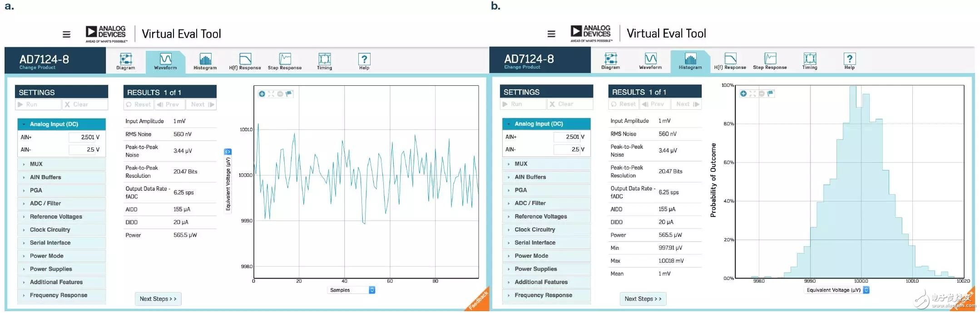980x313 pixels.
Task: Open Equivalent Voltage (µV) x-axis dropdown
Action: [x=866, y=290]
